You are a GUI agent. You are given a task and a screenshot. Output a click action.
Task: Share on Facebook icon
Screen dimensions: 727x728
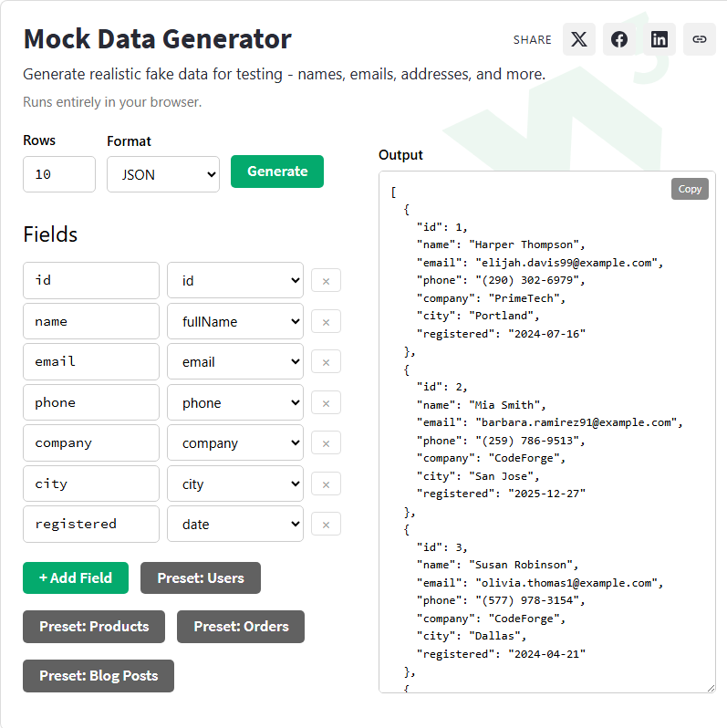click(619, 39)
